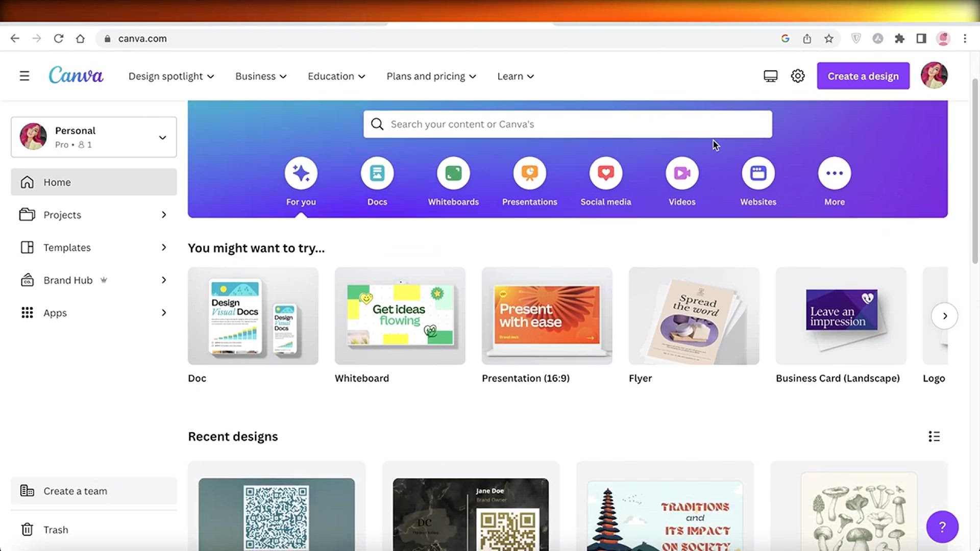Open the mushroom illustration recent design

point(859,506)
